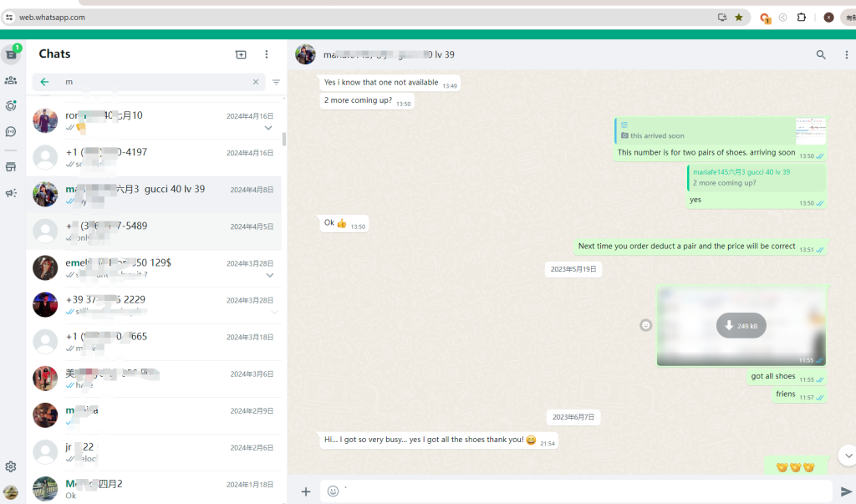856x504 pixels.
Task: Open the Status updates icon
Action: 11,106
